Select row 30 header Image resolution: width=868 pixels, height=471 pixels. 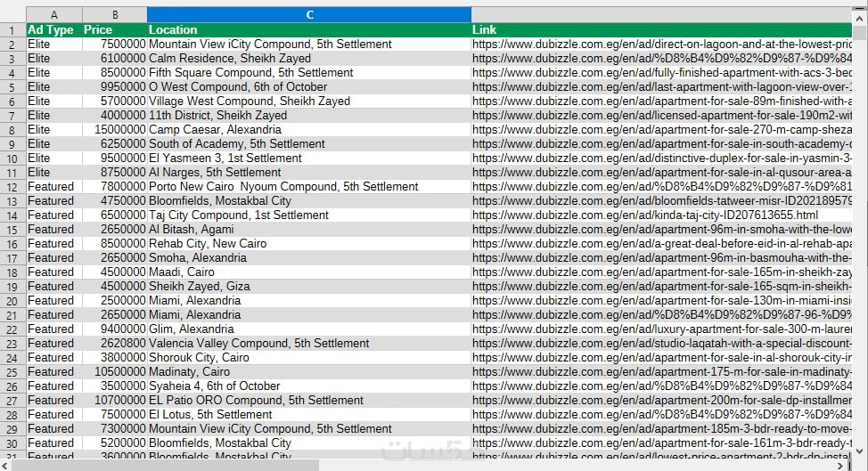click(12, 443)
